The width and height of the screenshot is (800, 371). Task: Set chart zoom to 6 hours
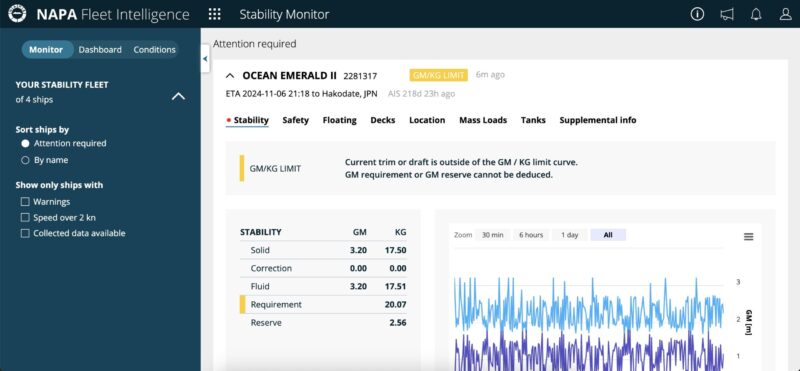tap(531, 235)
